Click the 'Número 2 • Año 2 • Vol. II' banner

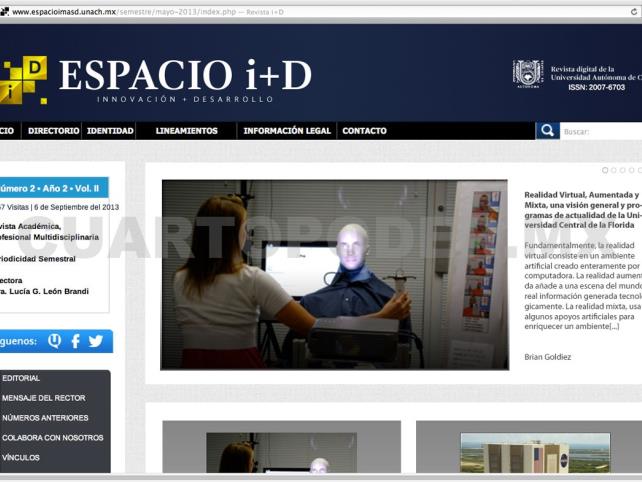[x=54, y=188]
